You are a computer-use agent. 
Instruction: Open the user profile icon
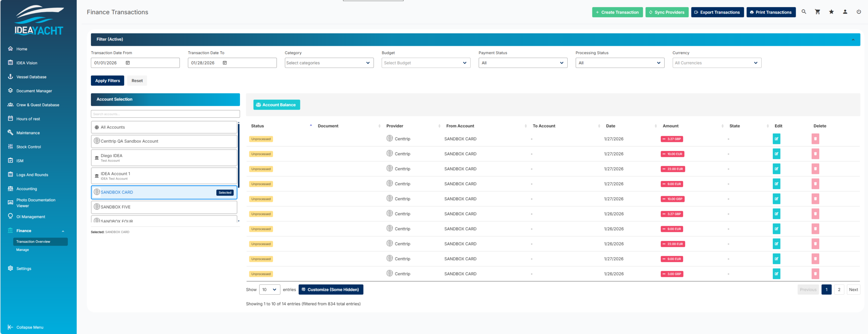(x=845, y=12)
